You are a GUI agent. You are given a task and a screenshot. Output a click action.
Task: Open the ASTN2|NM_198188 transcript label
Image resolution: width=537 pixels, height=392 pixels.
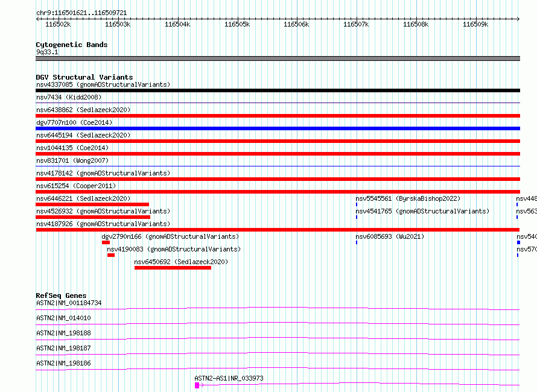click(63, 333)
